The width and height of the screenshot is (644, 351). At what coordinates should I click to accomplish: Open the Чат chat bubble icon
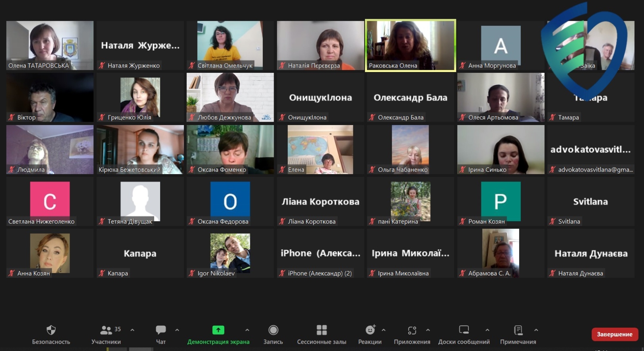click(x=161, y=330)
